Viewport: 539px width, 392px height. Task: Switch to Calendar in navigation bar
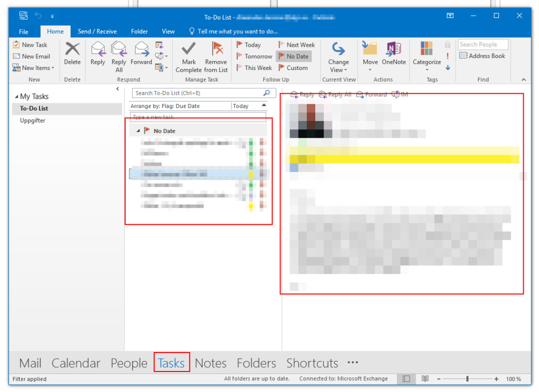click(76, 364)
